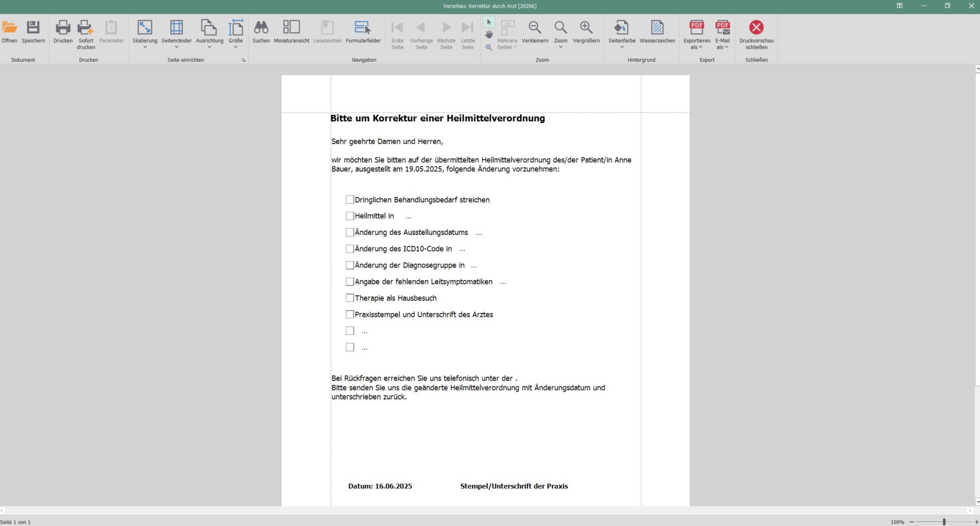Adjust the zoom slider at bottom right

(944, 521)
